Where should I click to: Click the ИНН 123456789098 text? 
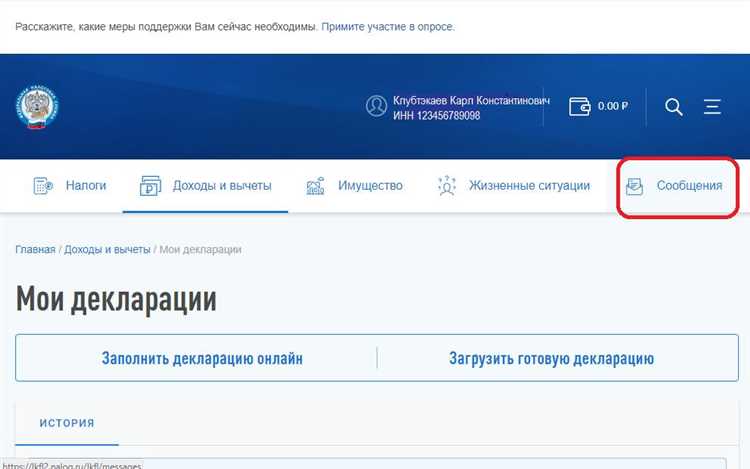tap(436, 116)
